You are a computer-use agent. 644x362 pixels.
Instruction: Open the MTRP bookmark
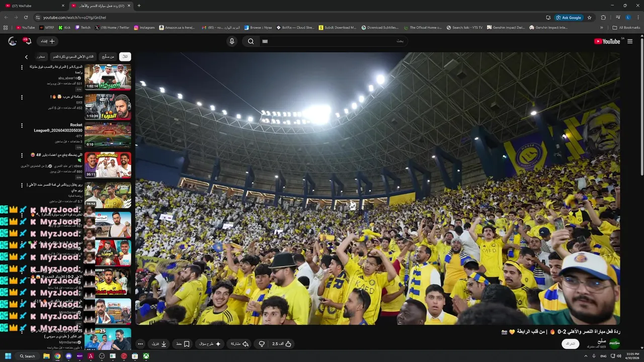point(47,28)
